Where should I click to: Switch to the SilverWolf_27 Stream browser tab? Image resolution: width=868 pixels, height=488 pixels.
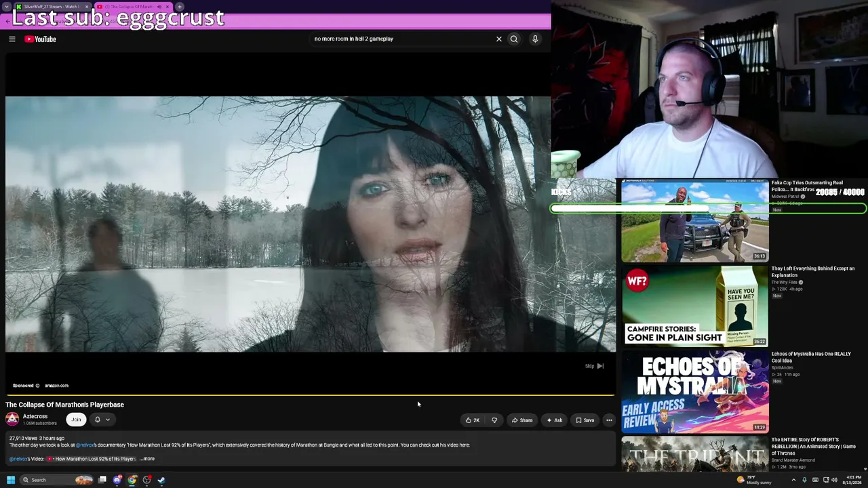pyautogui.click(x=53, y=7)
